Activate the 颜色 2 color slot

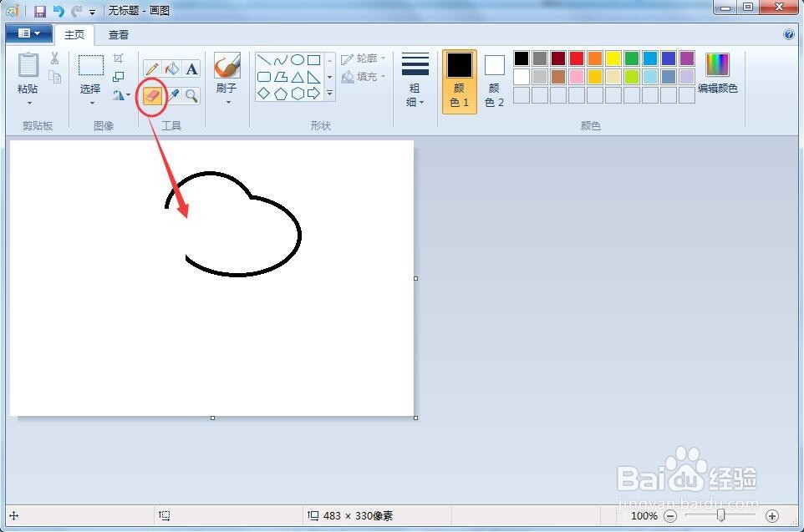pos(494,82)
